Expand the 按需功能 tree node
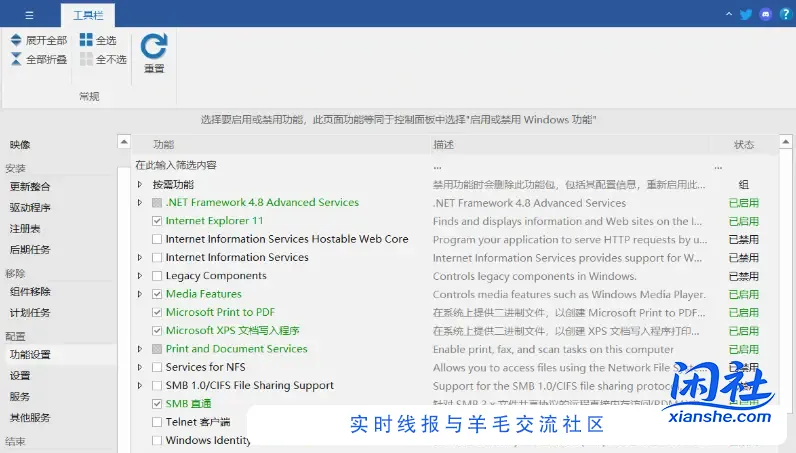The height and width of the screenshot is (453, 796). click(x=140, y=185)
